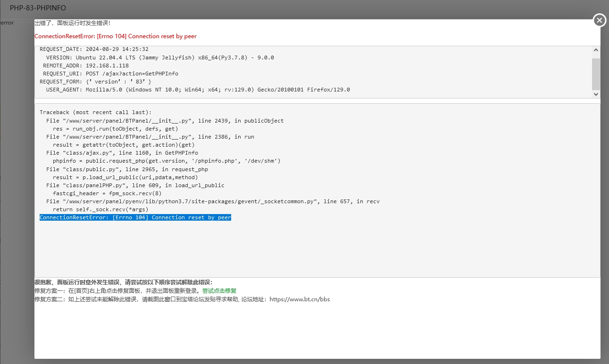Click the traceback line 2439 in publicObject
Viewport: 609px width, 364px height.
pos(165,121)
